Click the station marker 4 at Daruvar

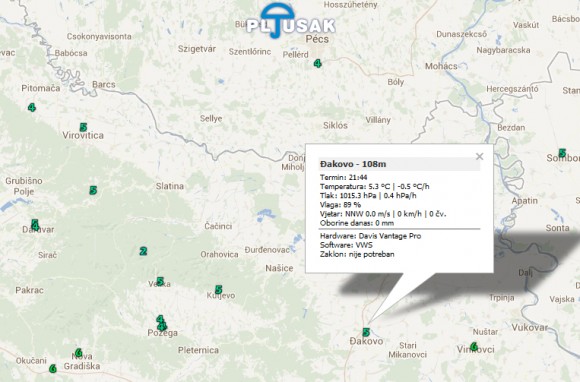pyautogui.click(x=35, y=224)
